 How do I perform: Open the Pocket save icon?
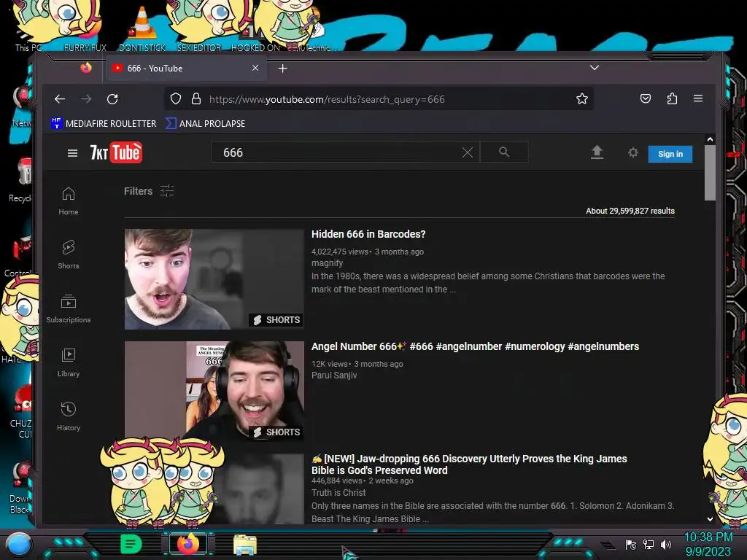point(645,98)
